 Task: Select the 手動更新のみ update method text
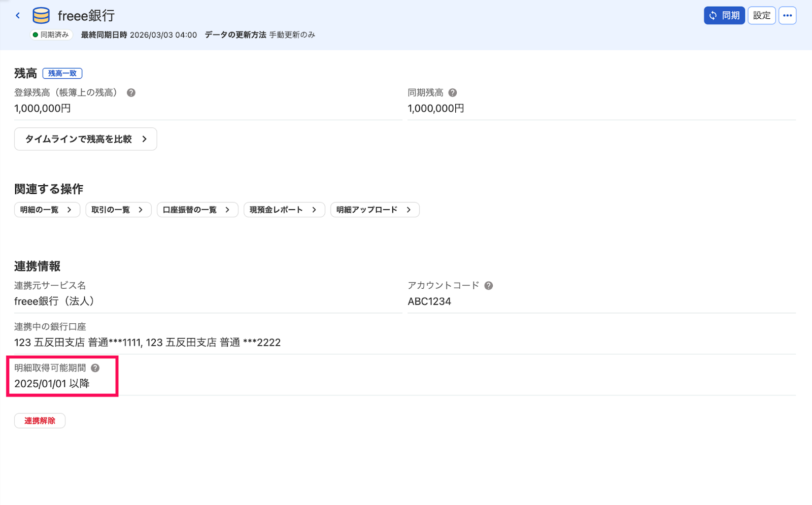tap(292, 35)
